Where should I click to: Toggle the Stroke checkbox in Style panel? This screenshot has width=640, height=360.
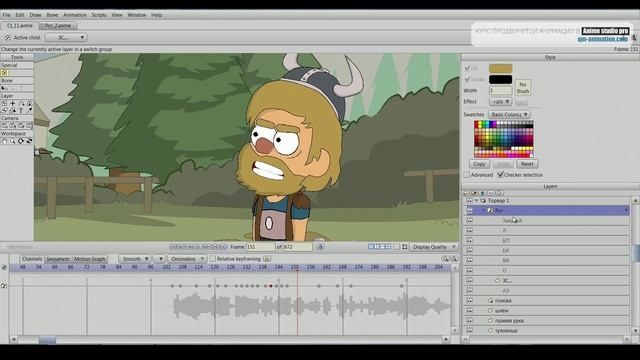click(x=467, y=79)
